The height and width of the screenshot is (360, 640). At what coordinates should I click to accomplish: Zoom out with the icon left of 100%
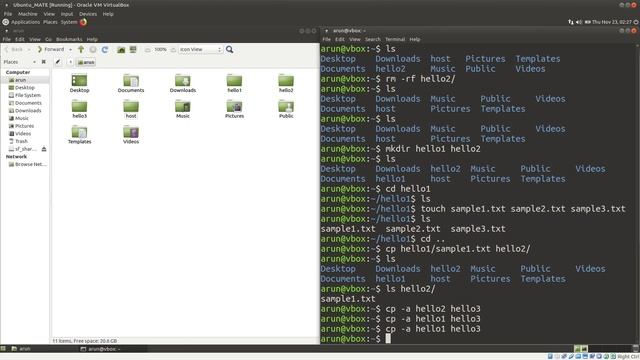click(148, 49)
